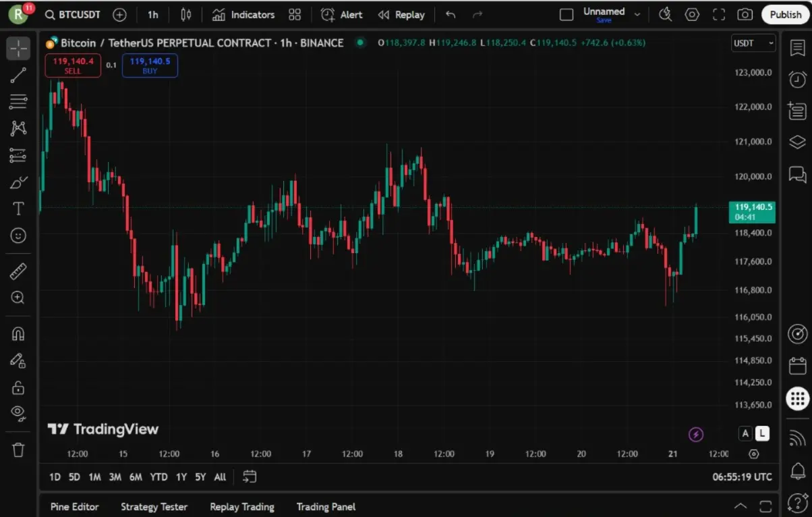The width and height of the screenshot is (812, 517).
Task: Open the user profile avatar menu
Action: pyautogui.click(x=18, y=14)
